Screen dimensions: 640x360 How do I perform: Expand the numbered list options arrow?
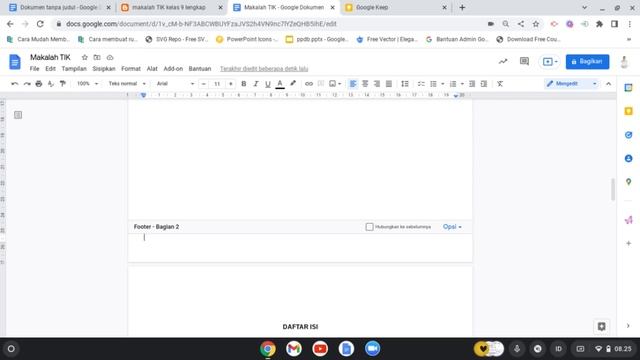point(462,84)
